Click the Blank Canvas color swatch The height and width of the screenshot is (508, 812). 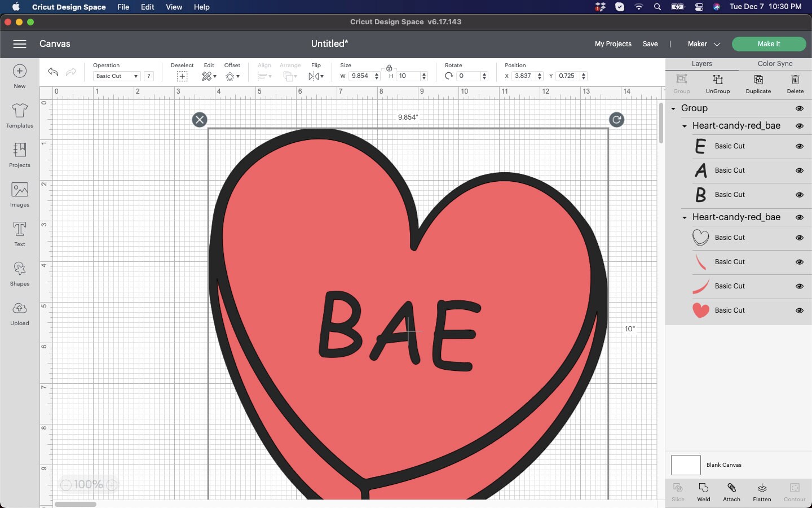pyautogui.click(x=685, y=465)
